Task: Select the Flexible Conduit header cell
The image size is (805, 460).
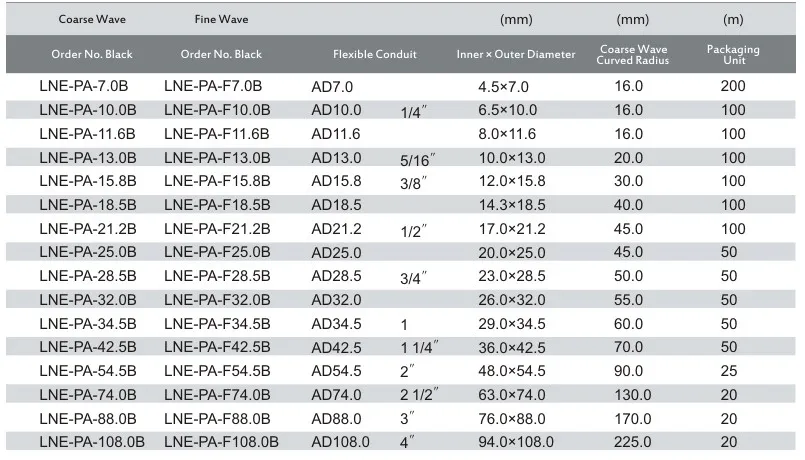Action: click(374, 54)
